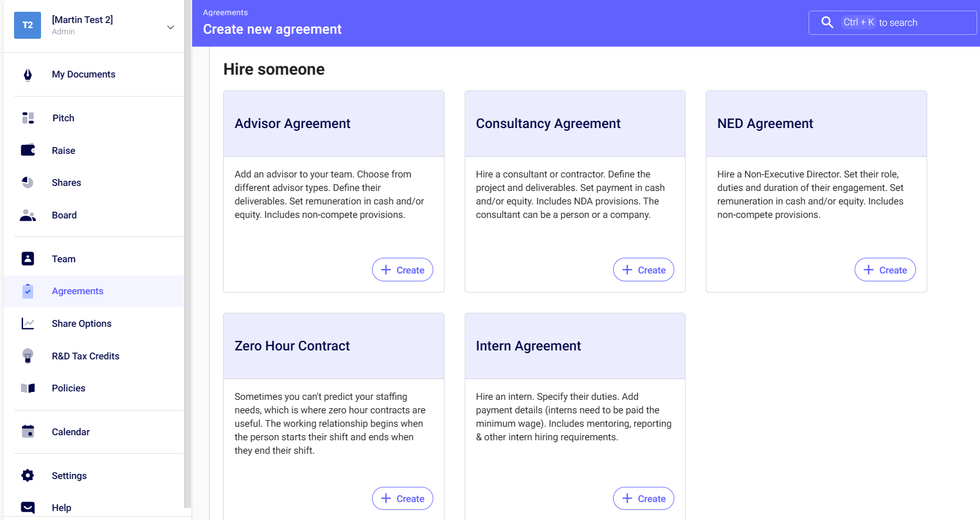This screenshot has width=980, height=520.
Task: Click the My Documents pen icon
Action: click(x=28, y=75)
